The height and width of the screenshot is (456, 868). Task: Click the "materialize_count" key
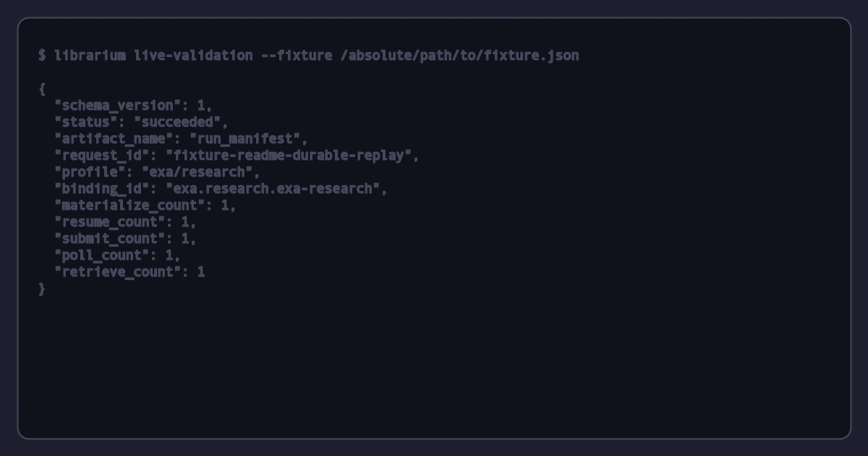tap(129, 206)
